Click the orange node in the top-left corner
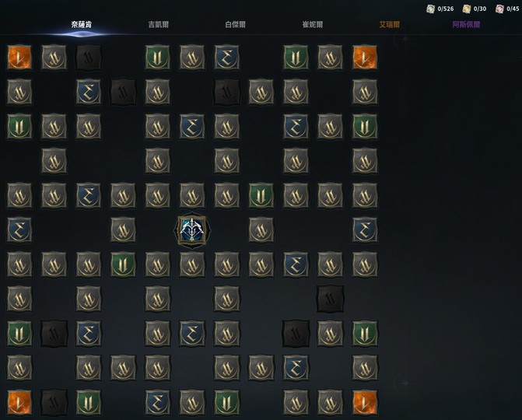 point(19,58)
